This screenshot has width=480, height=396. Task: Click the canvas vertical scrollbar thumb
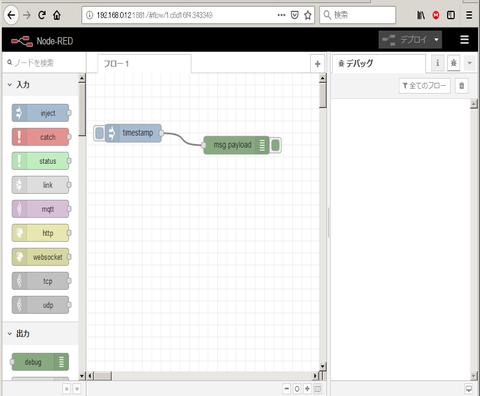[322, 95]
